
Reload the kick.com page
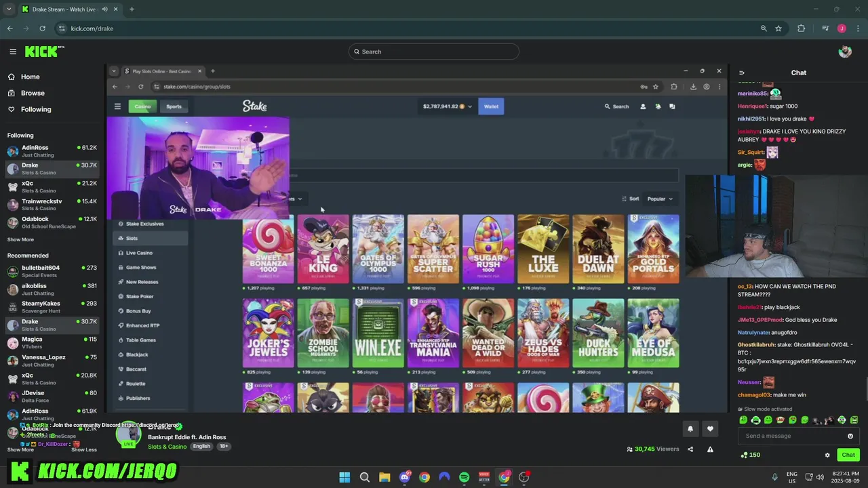[42, 28]
